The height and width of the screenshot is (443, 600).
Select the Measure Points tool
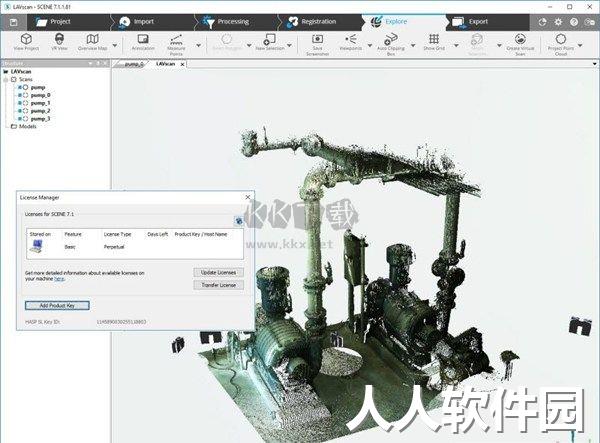click(176, 45)
